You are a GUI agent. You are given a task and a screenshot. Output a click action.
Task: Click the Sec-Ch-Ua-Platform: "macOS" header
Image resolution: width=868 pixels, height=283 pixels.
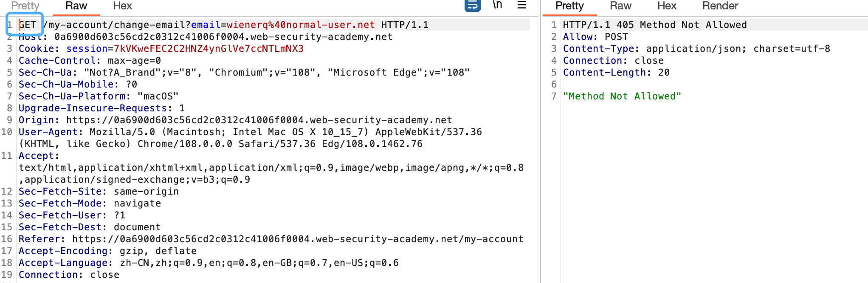99,96
